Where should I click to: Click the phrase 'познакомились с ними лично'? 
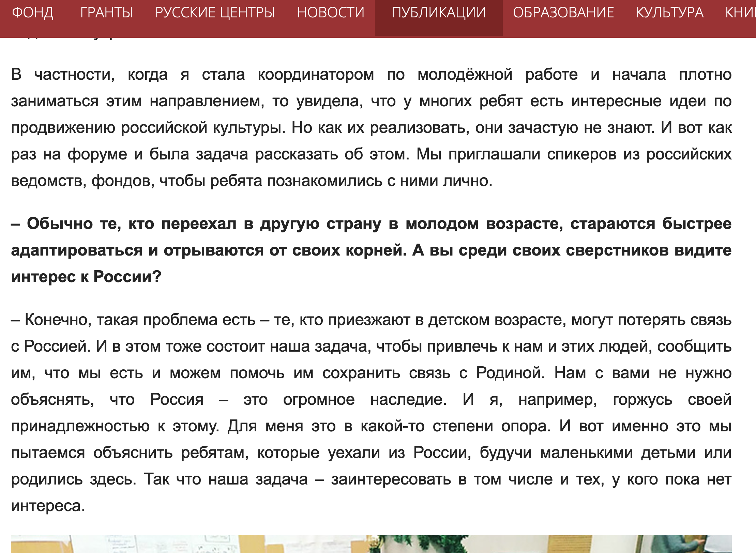[380, 181]
